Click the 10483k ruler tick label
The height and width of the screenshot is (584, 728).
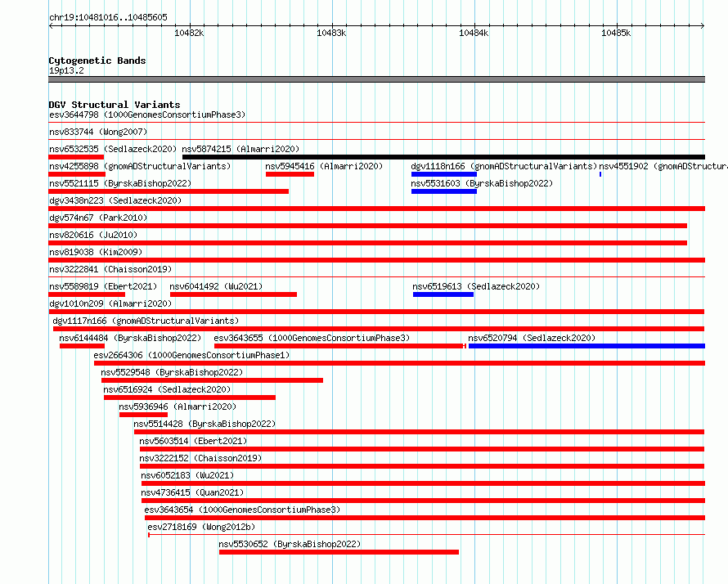(331, 33)
